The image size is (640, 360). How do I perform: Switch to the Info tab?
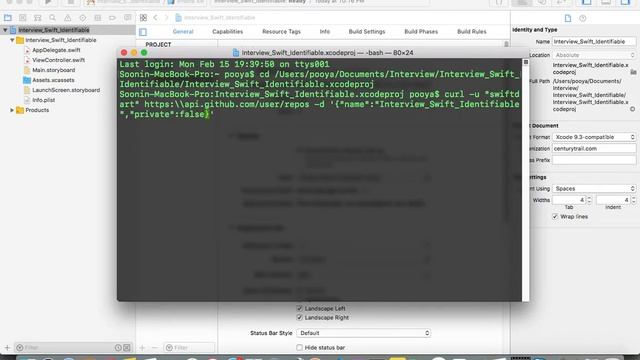(x=325, y=31)
